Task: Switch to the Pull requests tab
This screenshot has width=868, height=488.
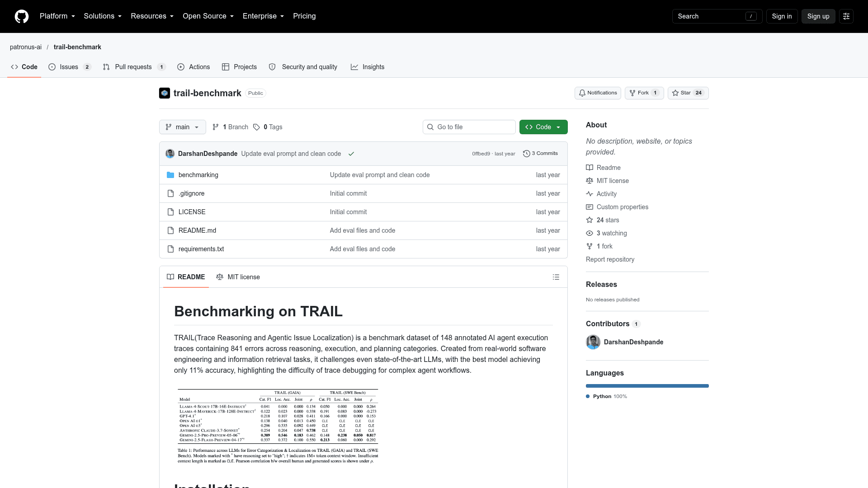Action: tap(134, 67)
